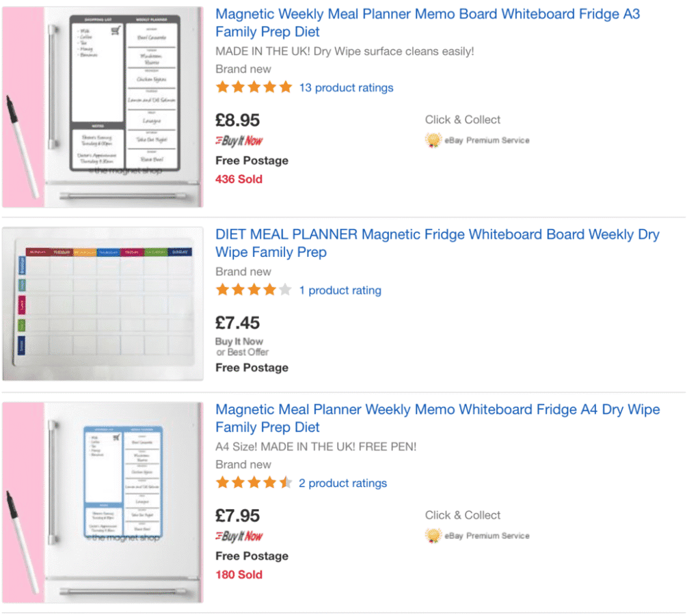This screenshot has height=615, width=700.
Task: Open the "1 product rating" link
Action: [x=340, y=290]
